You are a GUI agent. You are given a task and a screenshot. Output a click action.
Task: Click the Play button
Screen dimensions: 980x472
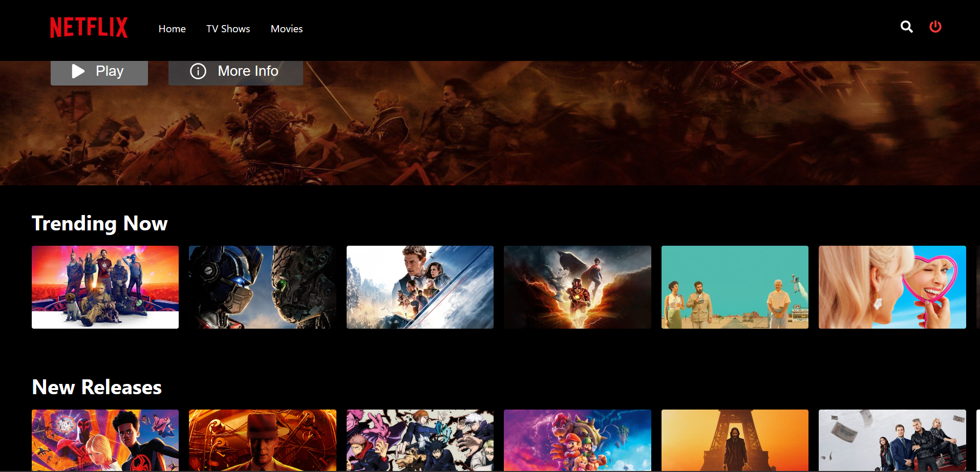99,72
